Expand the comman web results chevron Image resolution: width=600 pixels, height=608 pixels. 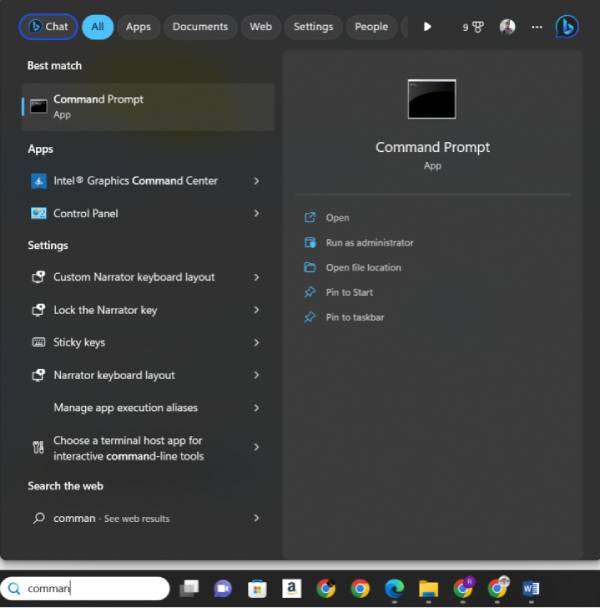coord(256,518)
